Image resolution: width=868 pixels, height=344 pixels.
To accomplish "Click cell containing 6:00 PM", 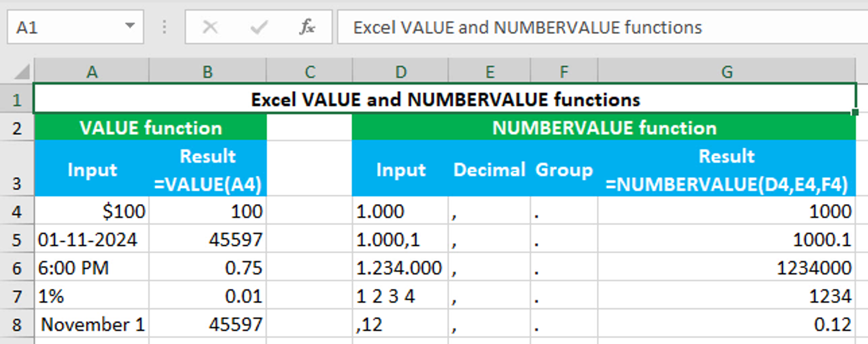I will coord(92,268).
